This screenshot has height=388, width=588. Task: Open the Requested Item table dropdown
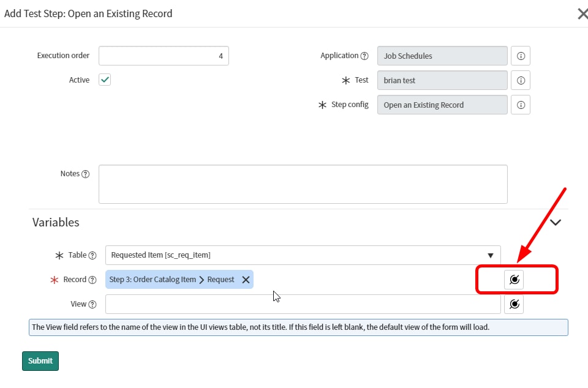490,255
